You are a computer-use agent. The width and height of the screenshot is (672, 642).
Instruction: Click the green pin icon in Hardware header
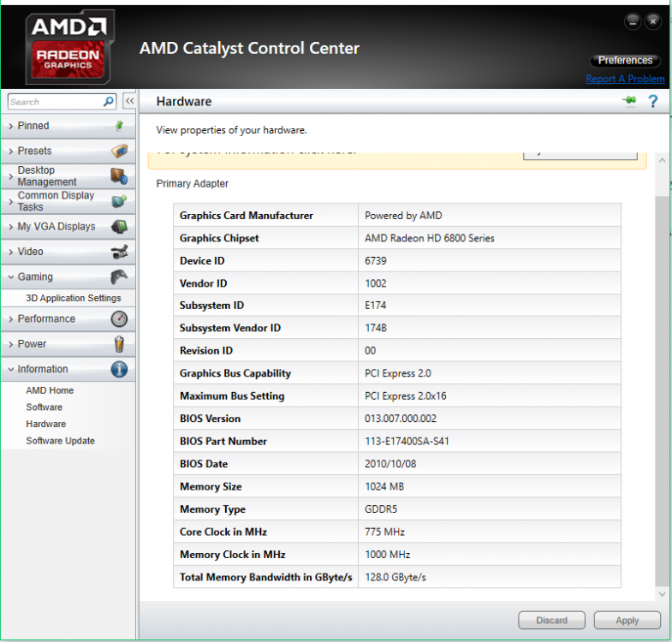click(x=629, y=101)
